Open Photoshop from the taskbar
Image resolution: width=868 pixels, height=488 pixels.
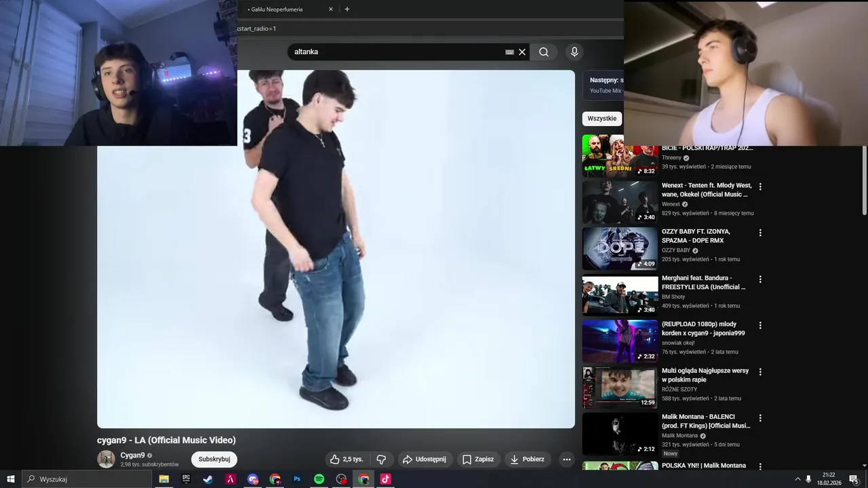(297, 479)
